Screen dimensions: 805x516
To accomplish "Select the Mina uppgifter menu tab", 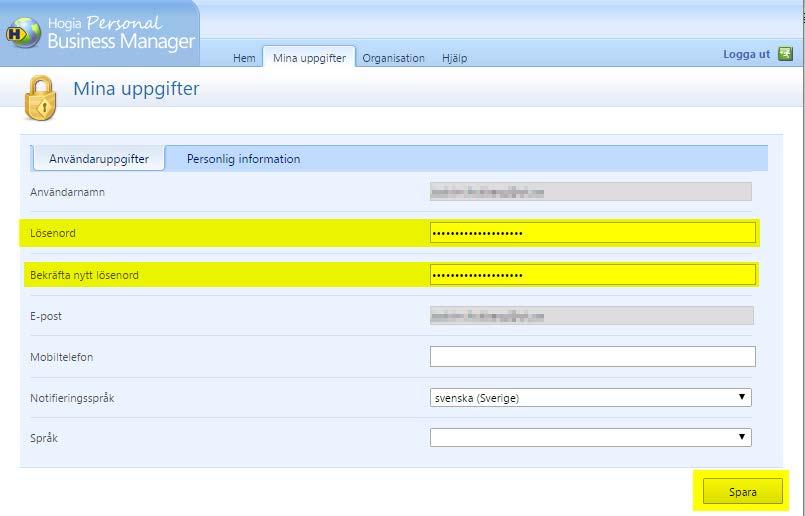I will coord(309,57).
